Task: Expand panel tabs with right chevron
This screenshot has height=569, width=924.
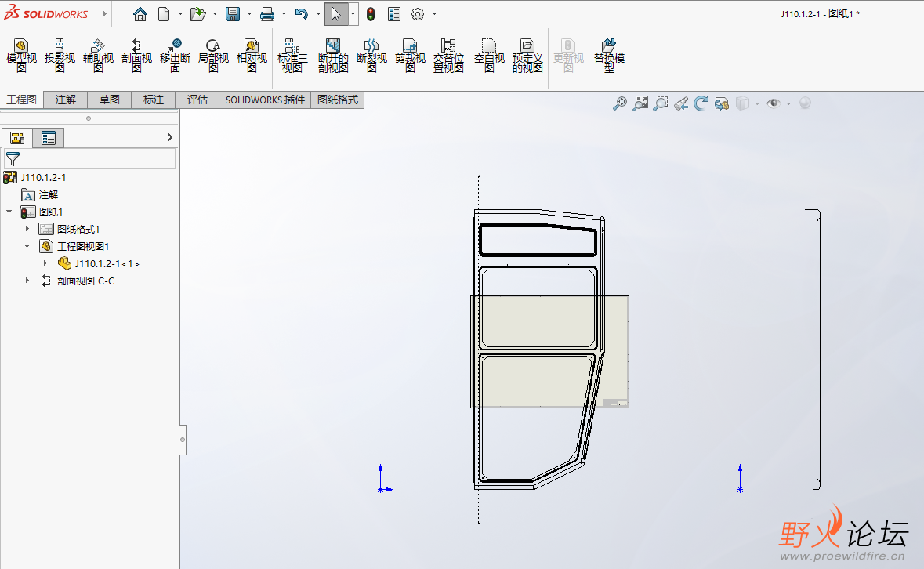Action: (x=170, y=137)
